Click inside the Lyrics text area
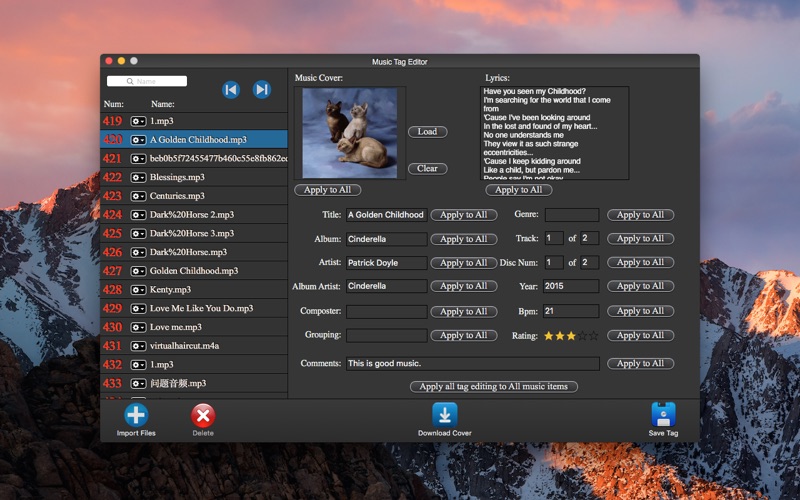This screenshot has height=500, width=800. tap(554, 133)
